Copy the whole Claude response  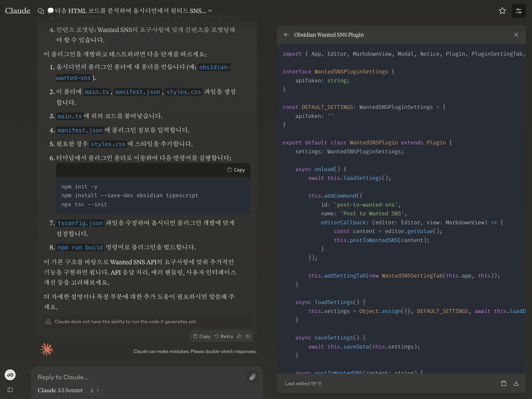pyautogui.click(x=202, y=336)
